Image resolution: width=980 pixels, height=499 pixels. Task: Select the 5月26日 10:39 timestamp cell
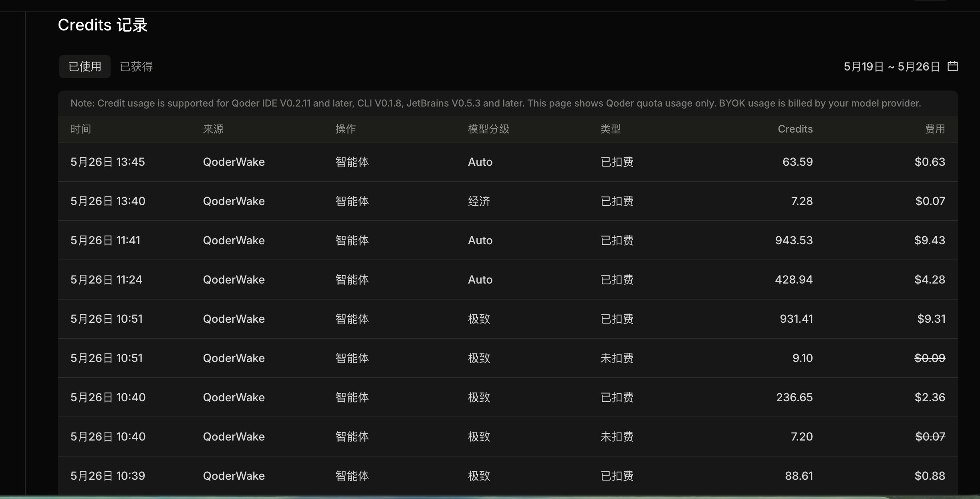coord(108,476)
